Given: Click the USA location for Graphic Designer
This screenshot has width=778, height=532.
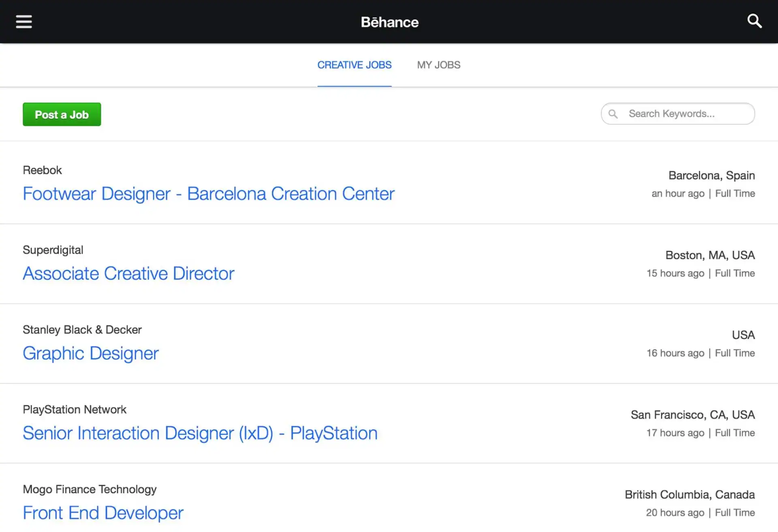Looking at the screenshot, I should tap(743, 335).
